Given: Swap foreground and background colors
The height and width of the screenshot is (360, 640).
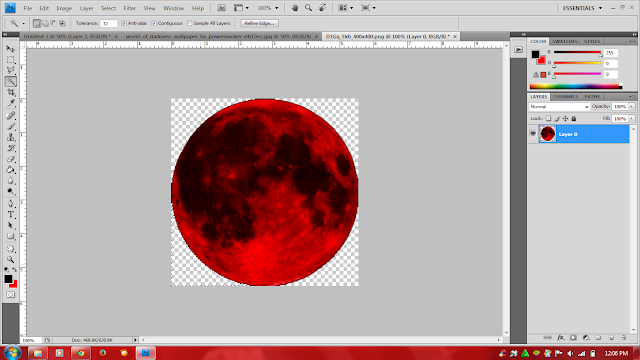Looking at the screenshot, I should pyautogui.click(x=14, y=270).
